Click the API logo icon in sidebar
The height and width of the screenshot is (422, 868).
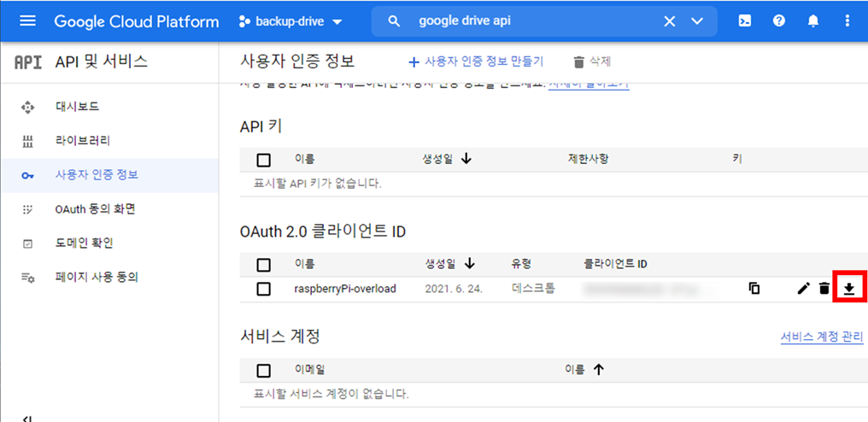(x=27, y=62)
